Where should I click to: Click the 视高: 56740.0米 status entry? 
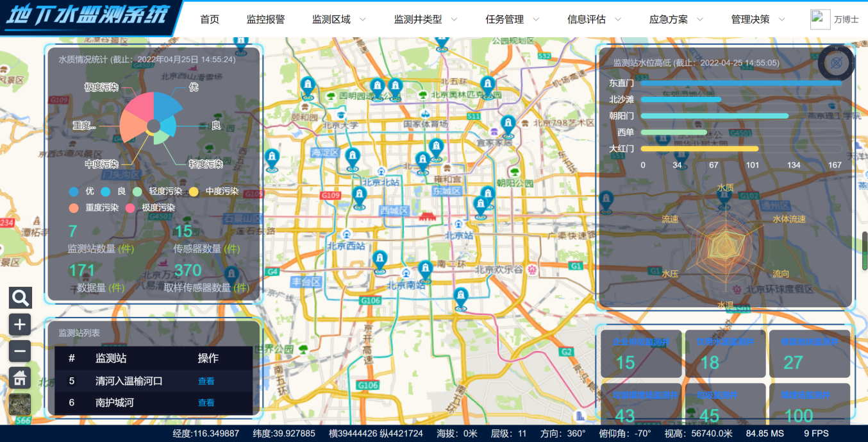click(x=698, y=434)
